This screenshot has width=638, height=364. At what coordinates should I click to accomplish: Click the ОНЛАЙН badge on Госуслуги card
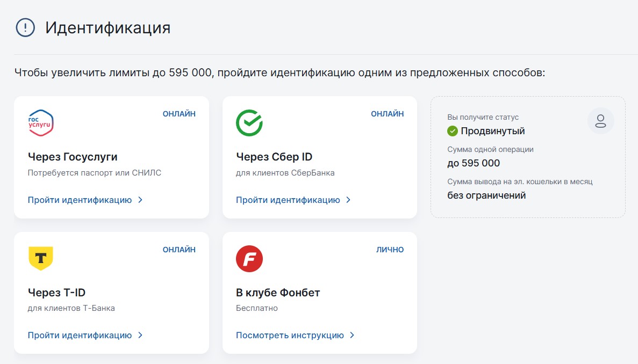(179, 113)
